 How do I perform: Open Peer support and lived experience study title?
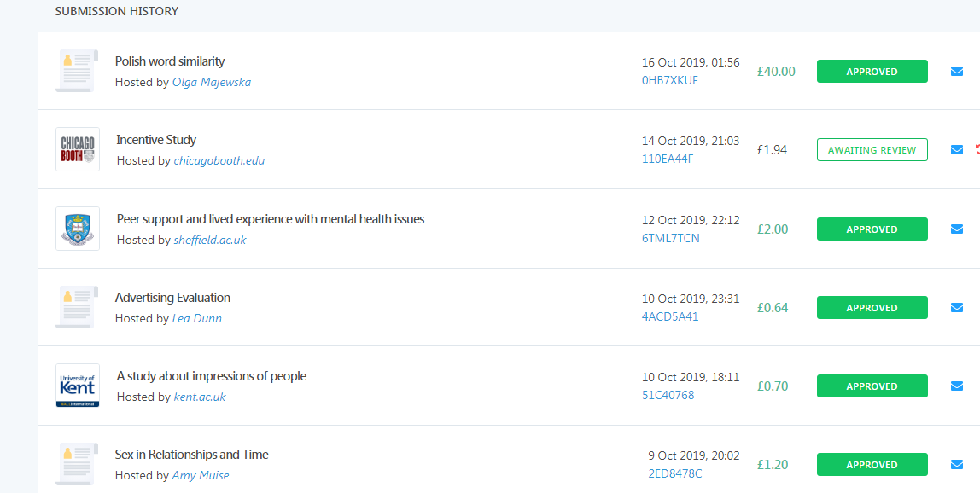click(271, 219)
